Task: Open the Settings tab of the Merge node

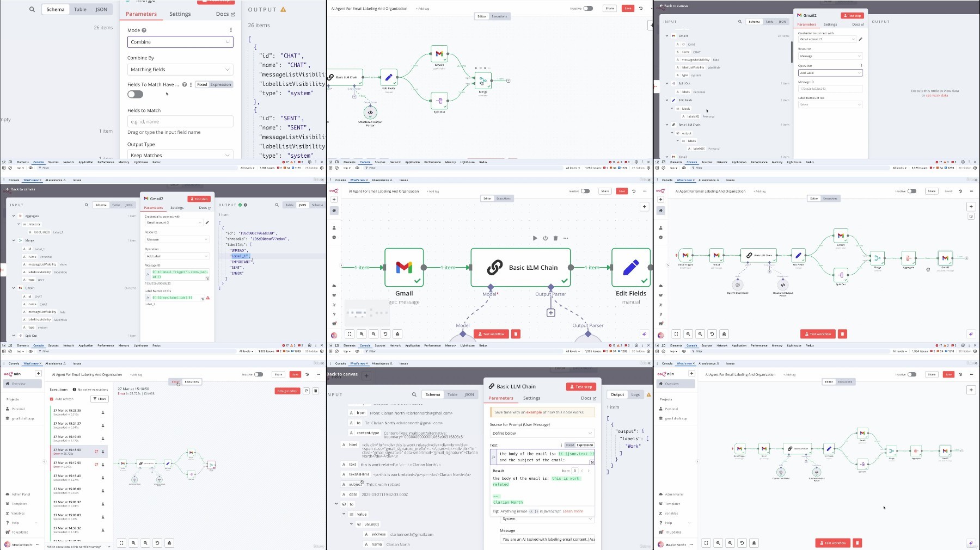Action: (180, 14)
